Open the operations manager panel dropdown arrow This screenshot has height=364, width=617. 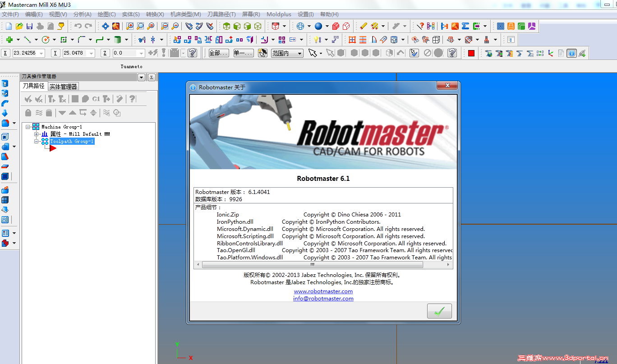click(x=142, y=77)
